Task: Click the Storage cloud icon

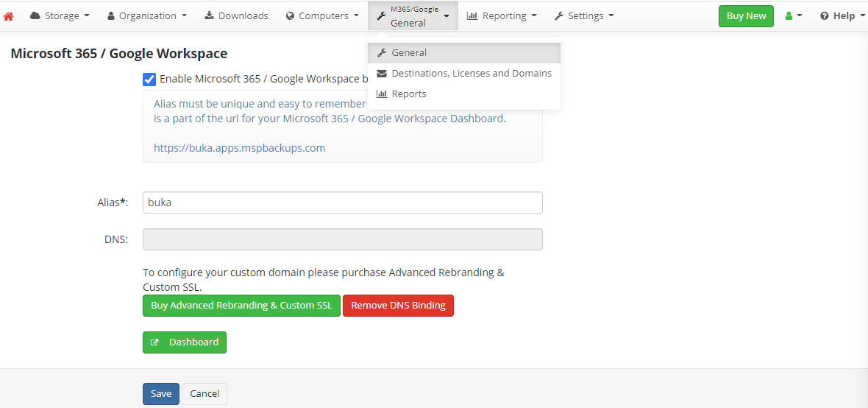Action: coord(35,15)
